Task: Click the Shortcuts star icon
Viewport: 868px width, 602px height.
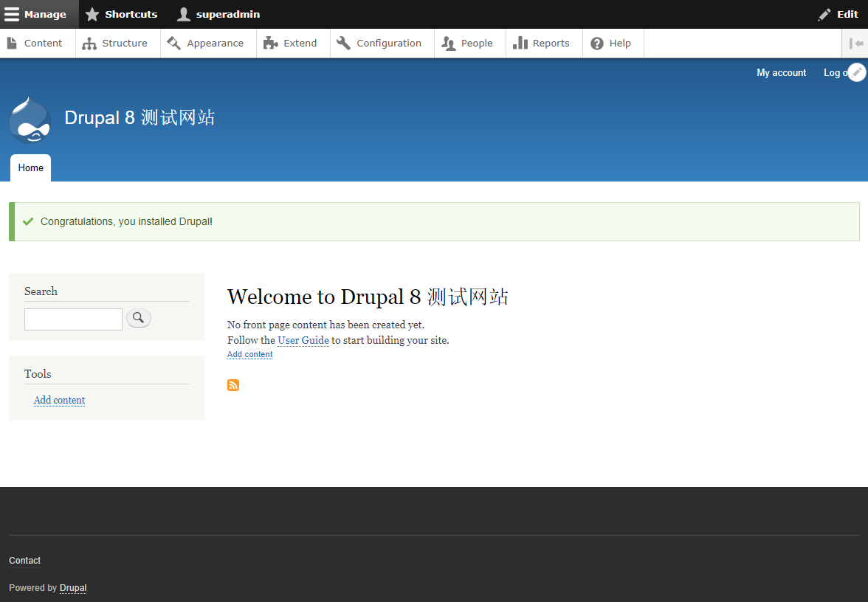Action: click(x=92, y=14)
